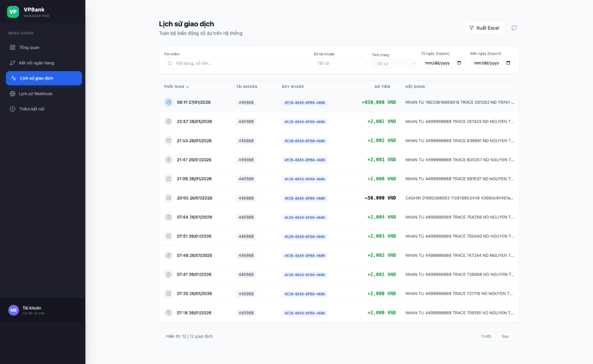Screen dimensions: 593x364
Task: Click the Sau pagination button
Action: (505, 336)
